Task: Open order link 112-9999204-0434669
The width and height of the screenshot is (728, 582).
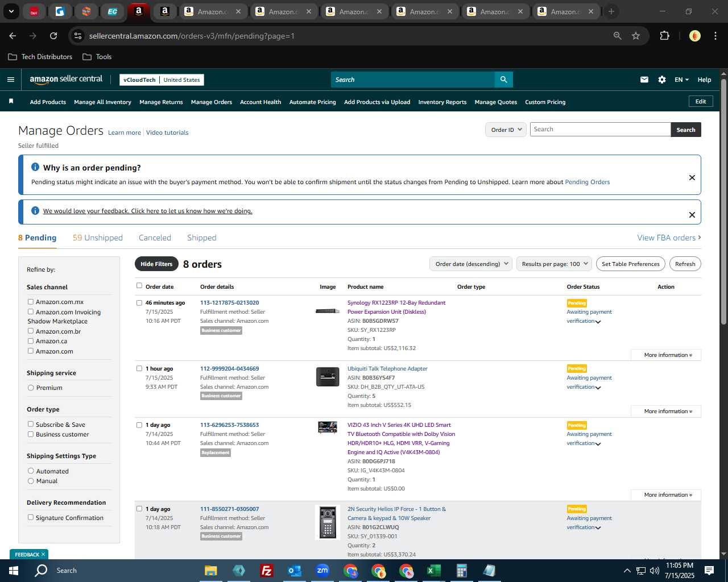Action: click(229, 368)
